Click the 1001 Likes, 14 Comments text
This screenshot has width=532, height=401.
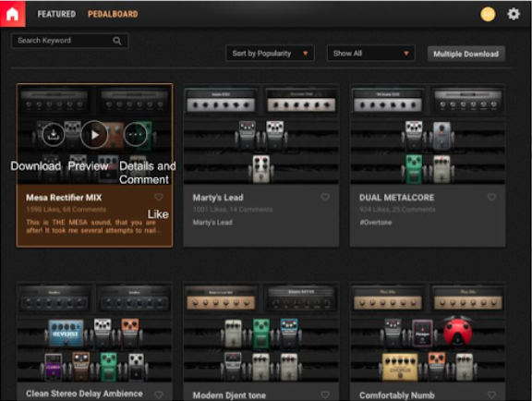coord(233,210)
